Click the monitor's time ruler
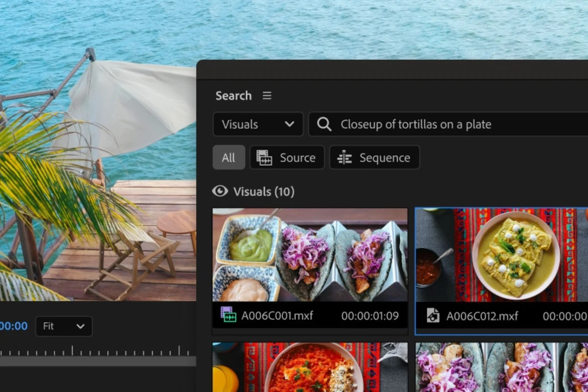 98,350
